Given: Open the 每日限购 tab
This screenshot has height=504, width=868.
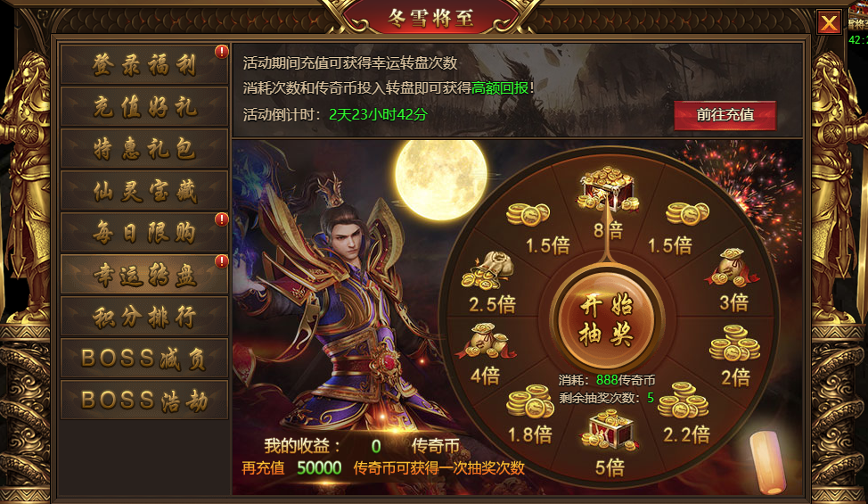Looking at the screenshot, I should [144, 233].
